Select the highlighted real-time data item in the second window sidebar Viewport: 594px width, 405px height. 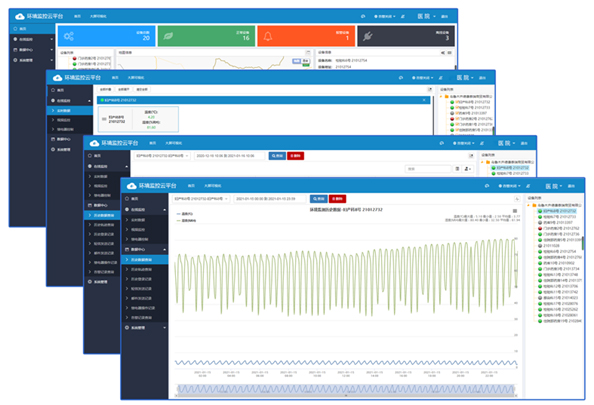pyautogui.click(x=70, y=110)
